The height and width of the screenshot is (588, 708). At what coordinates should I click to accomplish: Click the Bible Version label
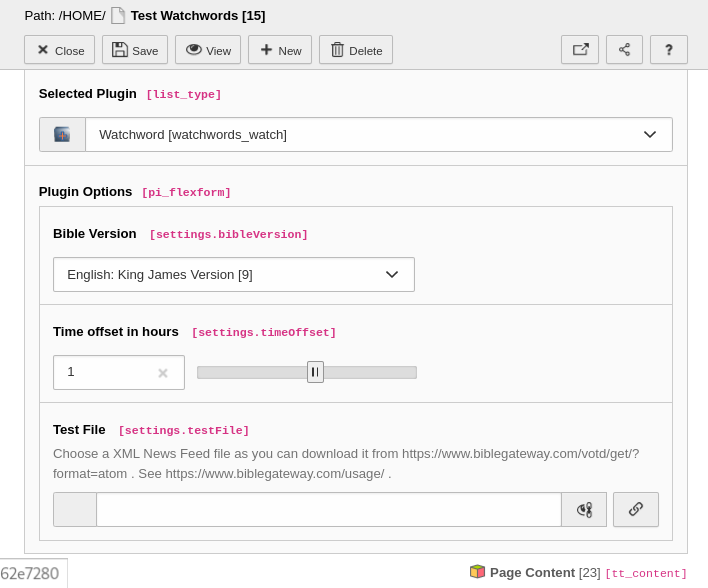[95, 234]
